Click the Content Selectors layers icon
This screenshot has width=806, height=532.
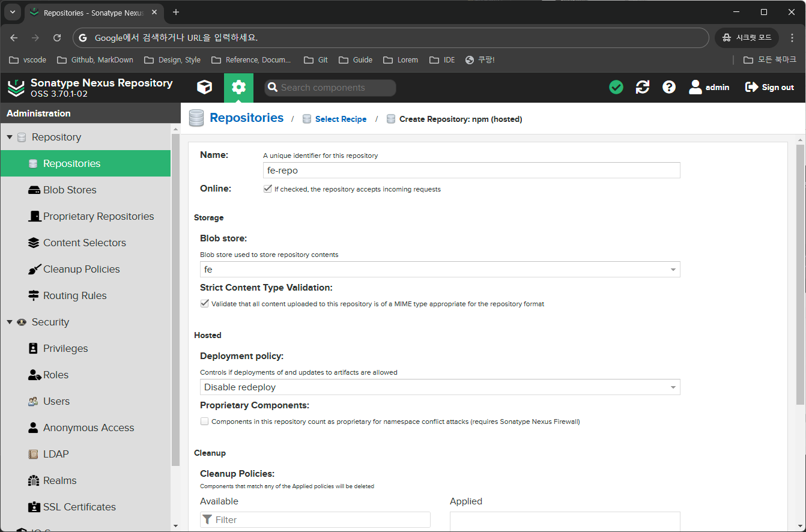tap(34, 243)
